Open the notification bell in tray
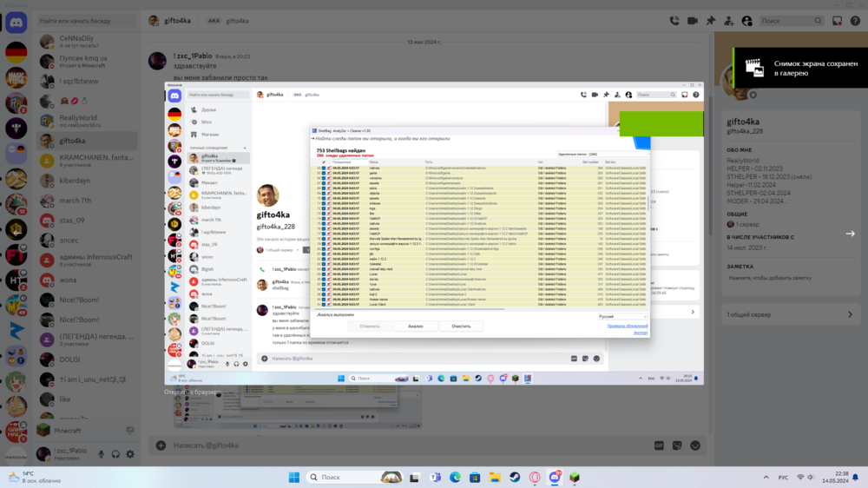The height and width of the screenshot is (488, 868). pos(856,477)
